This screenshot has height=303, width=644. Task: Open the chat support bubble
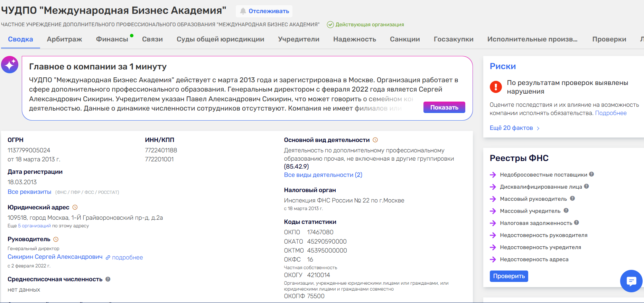pos(631,281)
